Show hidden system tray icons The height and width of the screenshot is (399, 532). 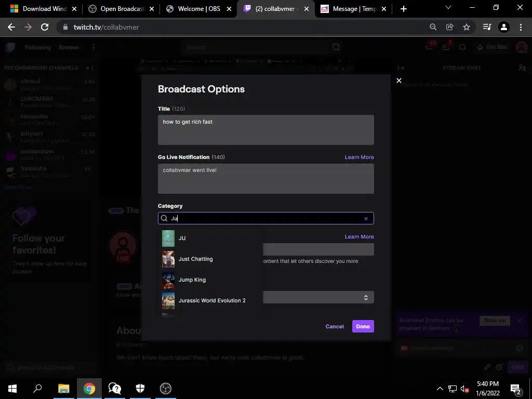click(x=440, y=389)
